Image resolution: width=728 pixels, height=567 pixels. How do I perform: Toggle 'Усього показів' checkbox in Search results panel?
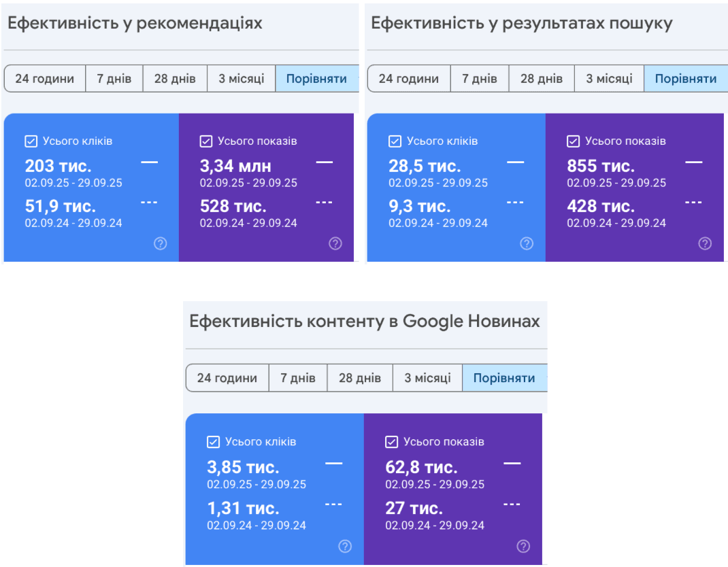click(x=573, y=141)
